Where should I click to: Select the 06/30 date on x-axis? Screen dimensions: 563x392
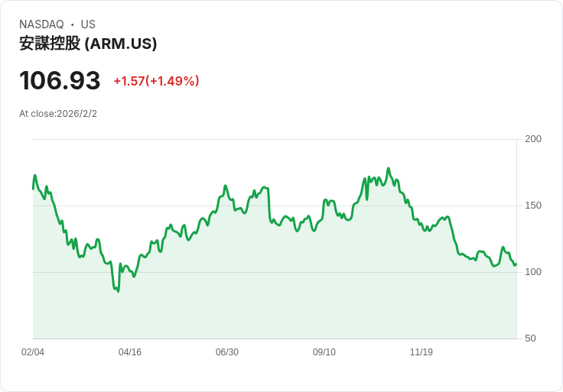click(227, 352)
